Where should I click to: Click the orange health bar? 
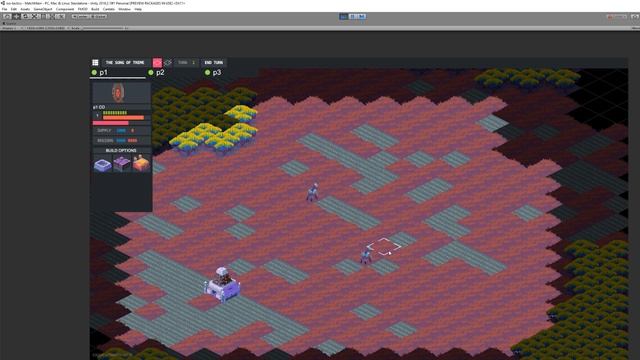tap(123, 118)
